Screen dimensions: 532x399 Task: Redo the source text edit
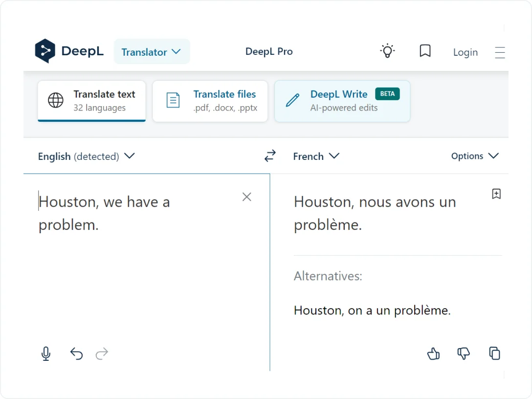tap(102, 354)
